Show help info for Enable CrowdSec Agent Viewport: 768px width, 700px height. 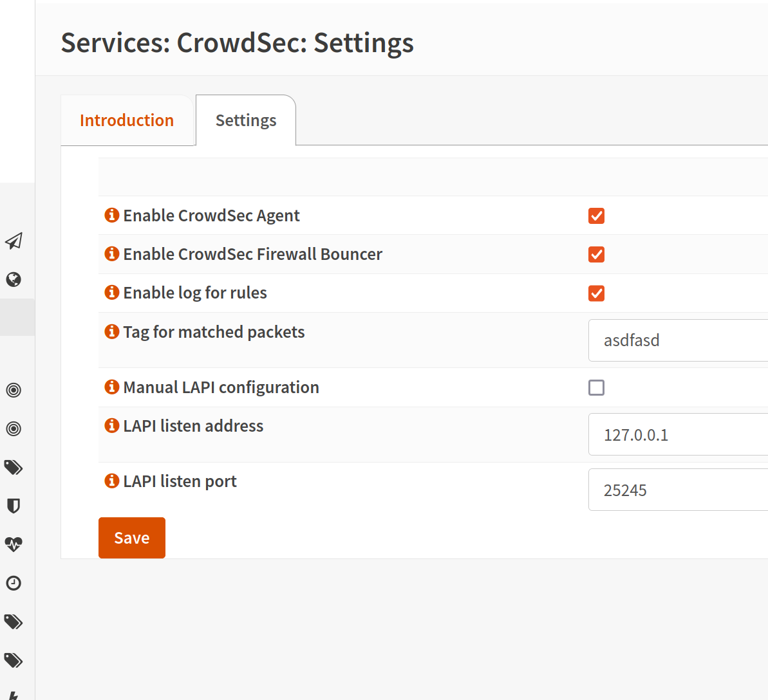(111, 215)
